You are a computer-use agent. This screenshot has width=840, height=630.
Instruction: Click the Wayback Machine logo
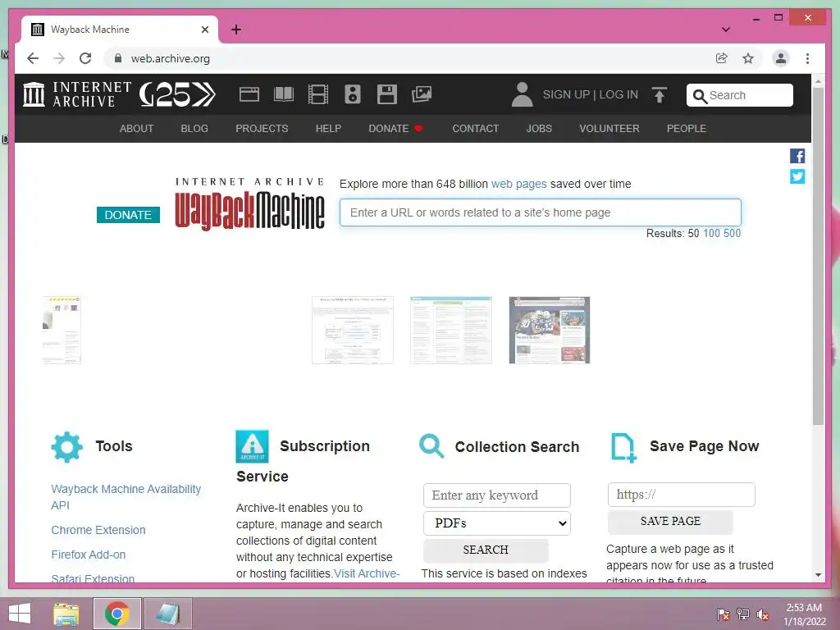click(249, 204)
